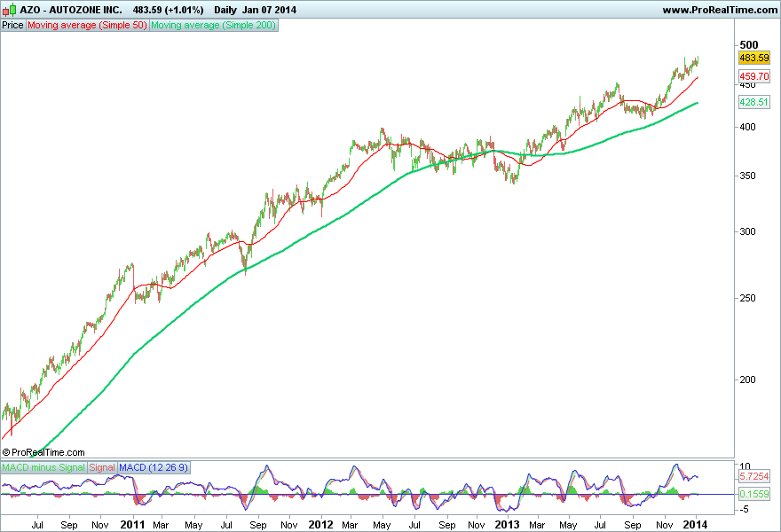
Task: Click the MACD minus Signal label
Action: pyautogui.click(x=43, y=467)
